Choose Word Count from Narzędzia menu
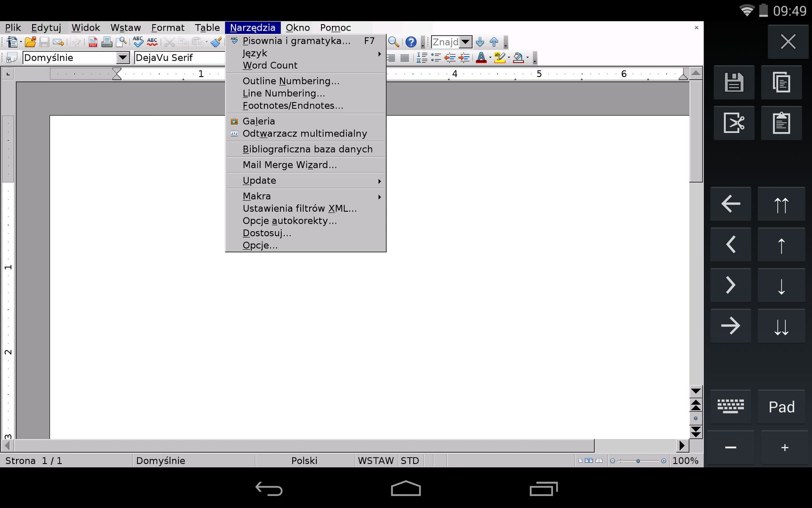Viewport: 812px width, 508px height. point(305,66)
